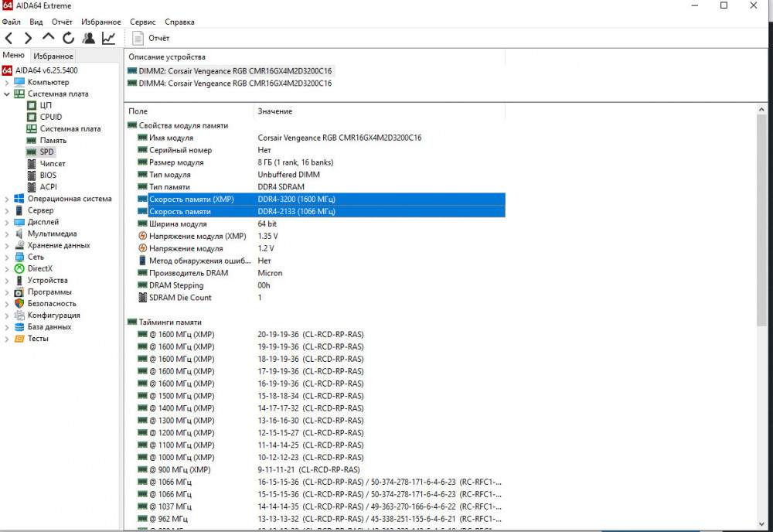Image resolution: width=773 pixels, height=532 pixels.
Task: Select the Сеть tree item label
Action: click(x=36, y=257)
